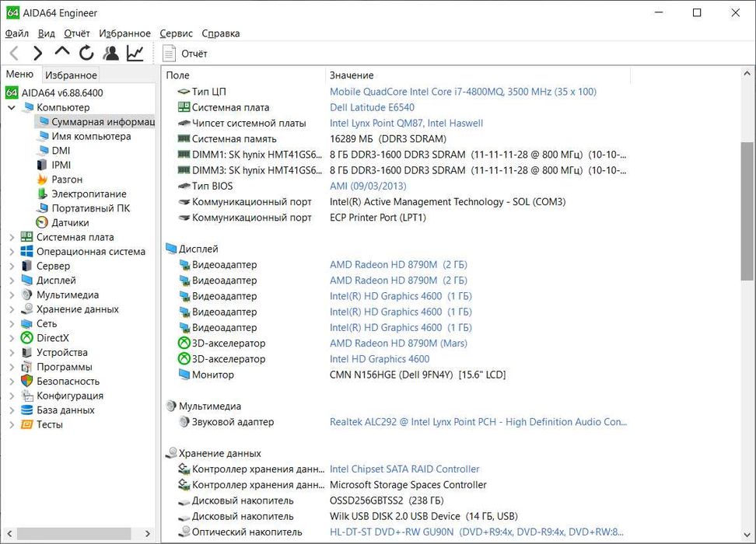Expand the Программы tree node
Image resolution: width=756 pixels, height=544 pixels.
coord(12,367)
